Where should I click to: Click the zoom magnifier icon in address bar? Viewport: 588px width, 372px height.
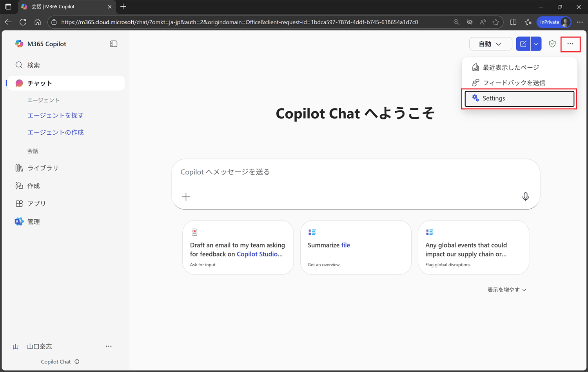(456, 22)
